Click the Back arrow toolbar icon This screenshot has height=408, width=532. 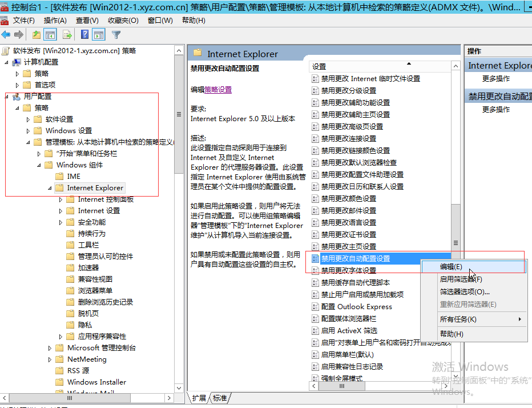pyautogui.click(x=6, y=35)
